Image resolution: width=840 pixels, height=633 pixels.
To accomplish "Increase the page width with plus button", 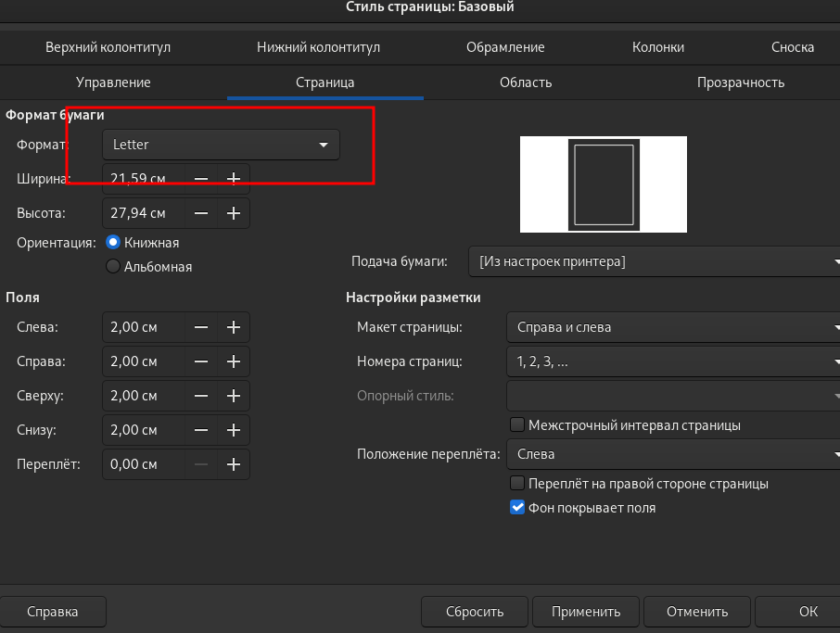I will pos(234,178).
